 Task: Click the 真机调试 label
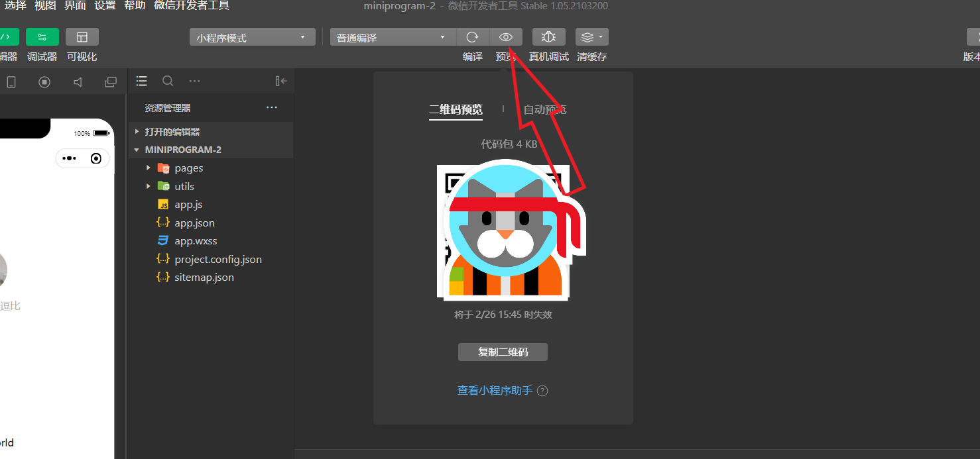[x=548, y=57]
